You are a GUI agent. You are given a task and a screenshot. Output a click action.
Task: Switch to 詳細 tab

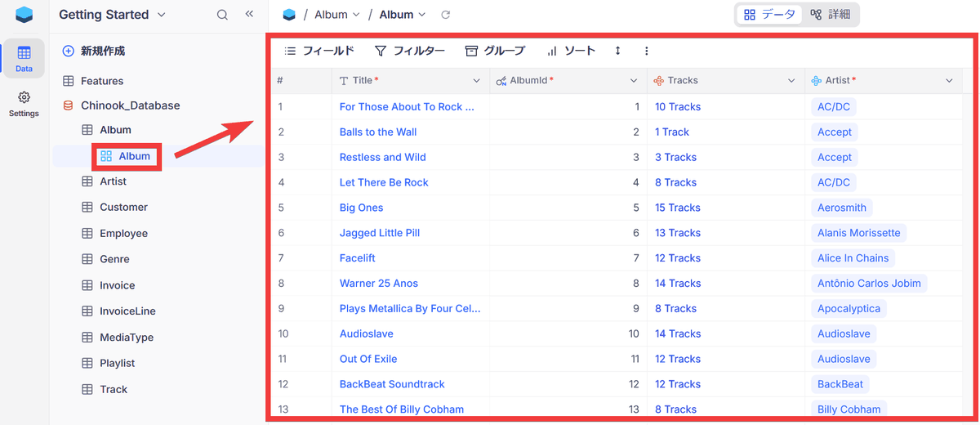[830, 15]
